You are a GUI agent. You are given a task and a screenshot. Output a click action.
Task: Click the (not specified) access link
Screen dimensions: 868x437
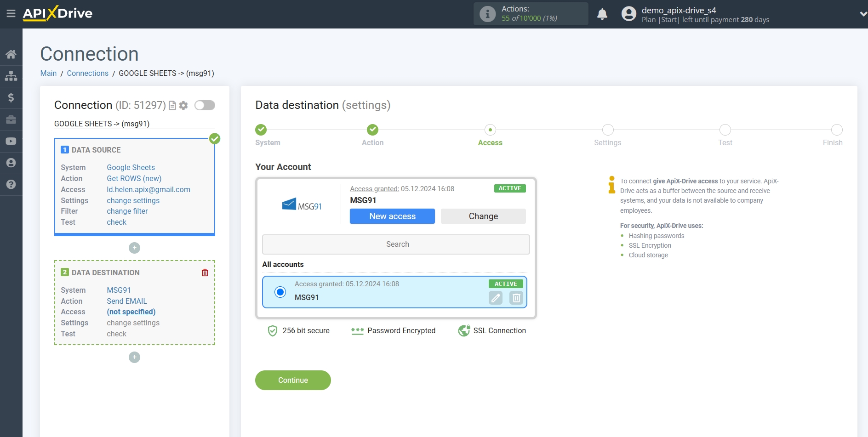point(131,312)
